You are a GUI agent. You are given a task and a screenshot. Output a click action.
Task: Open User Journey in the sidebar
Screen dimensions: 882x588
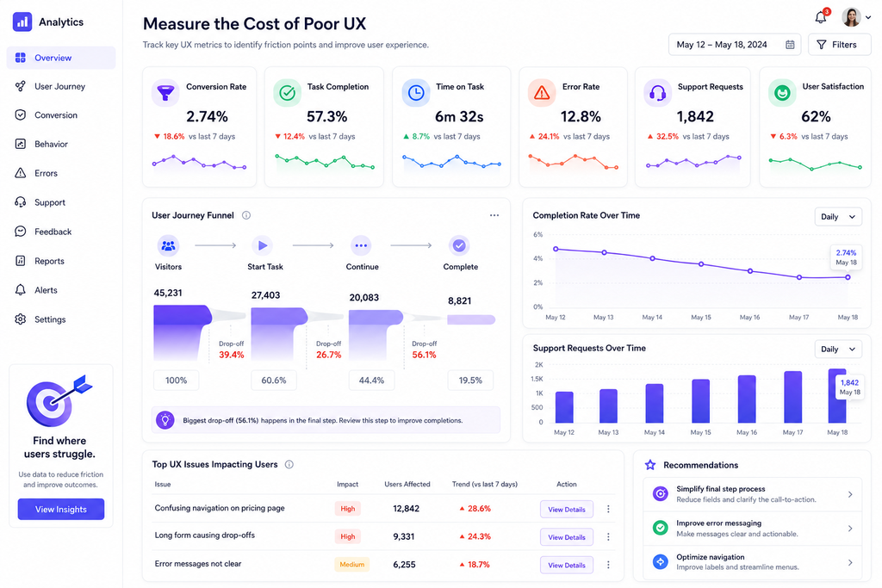point(61,87)
